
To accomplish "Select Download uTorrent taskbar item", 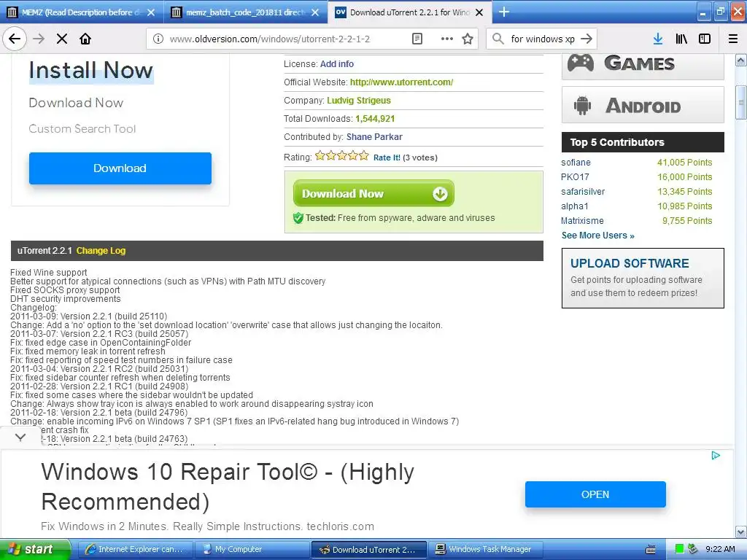I will pyautogui.click(x=369, y=550).
